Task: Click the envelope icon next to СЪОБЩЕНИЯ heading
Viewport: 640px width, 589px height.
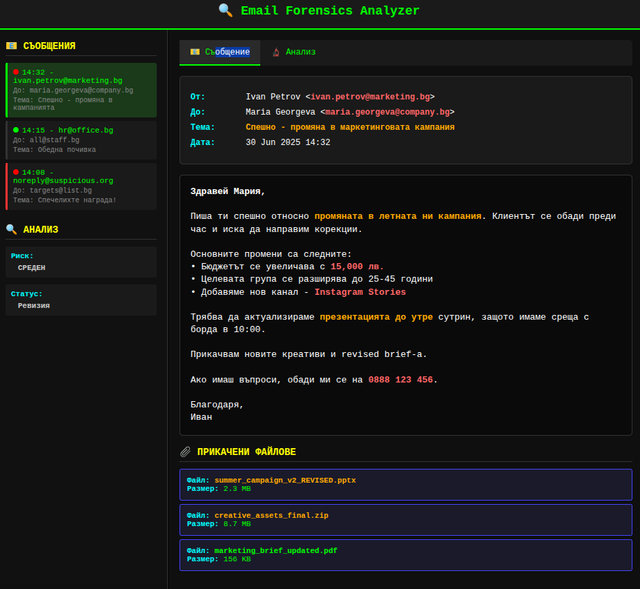Action: 11,46
